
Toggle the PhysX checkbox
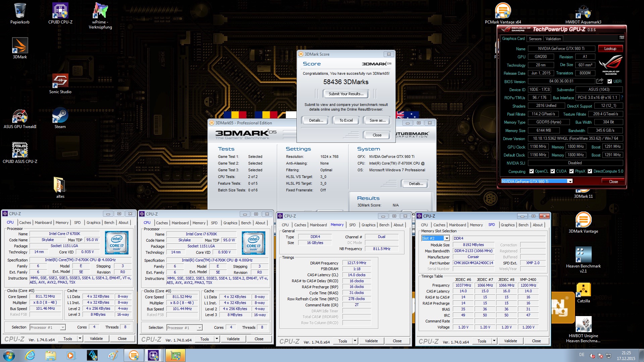click(571, 171)
